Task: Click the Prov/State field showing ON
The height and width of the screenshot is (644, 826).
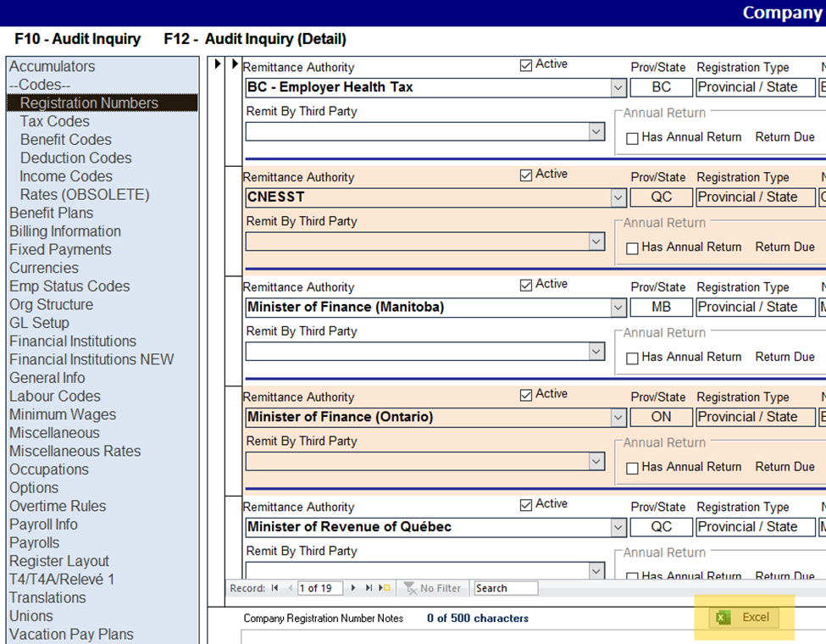Action: [x=661, y=417]
